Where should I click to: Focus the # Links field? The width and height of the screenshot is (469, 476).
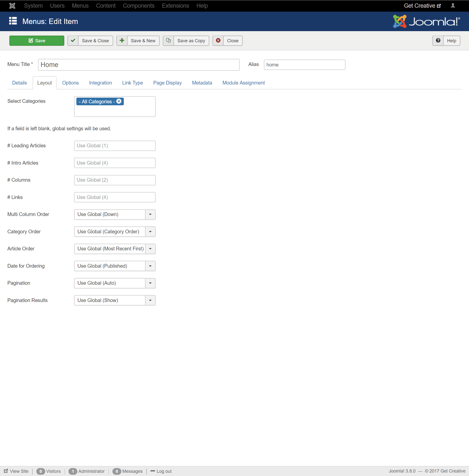click(x=115, y=197)
